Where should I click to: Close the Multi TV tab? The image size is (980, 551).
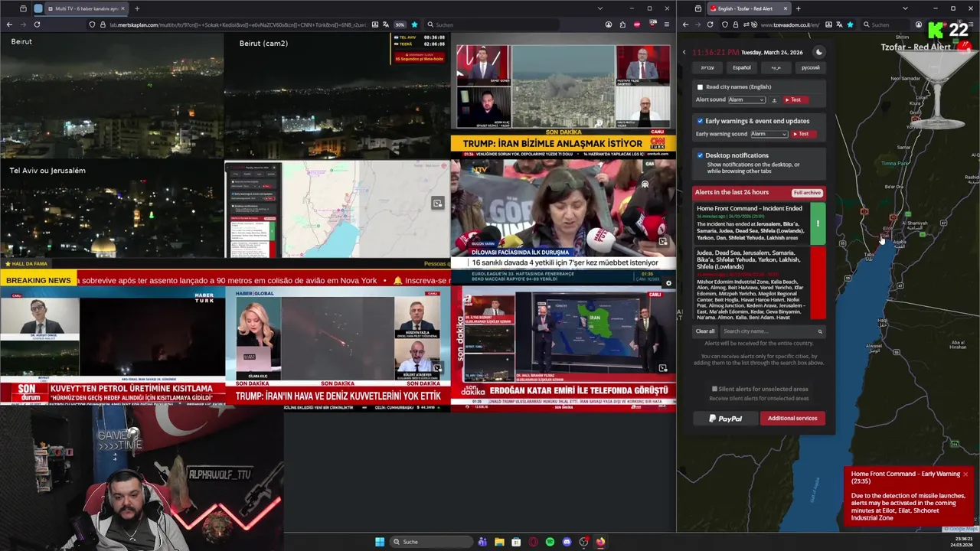click(124, 8)
